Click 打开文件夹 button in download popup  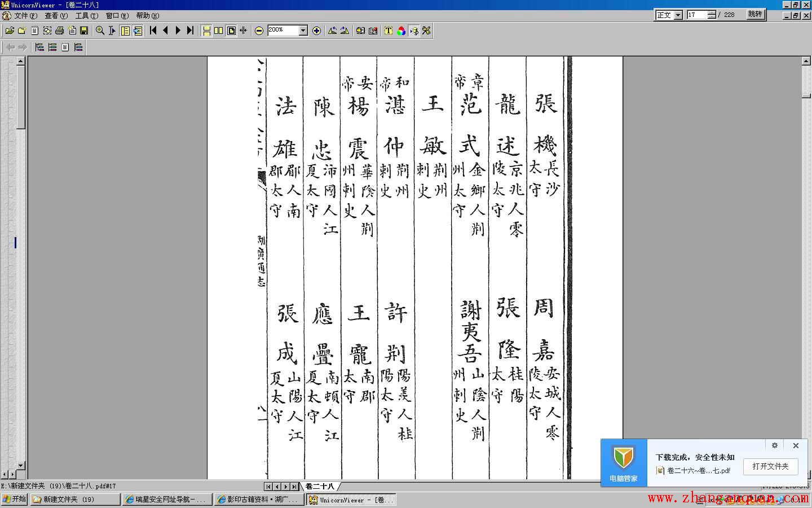click(x=770, y=466)
